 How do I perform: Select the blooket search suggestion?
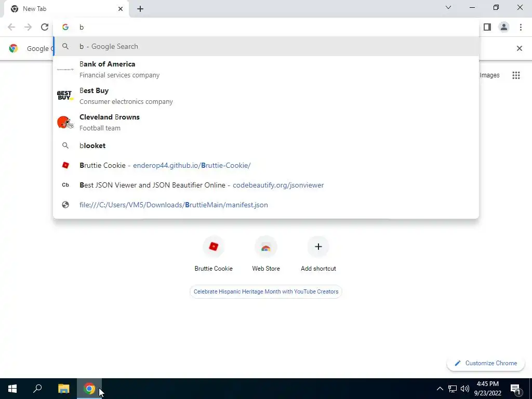tap(267, 145)
